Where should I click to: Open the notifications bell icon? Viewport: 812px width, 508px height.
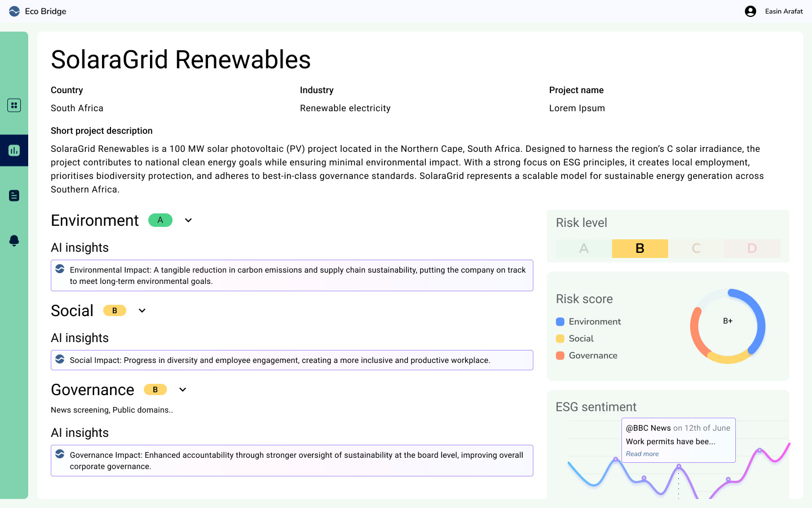pos(14,241)
